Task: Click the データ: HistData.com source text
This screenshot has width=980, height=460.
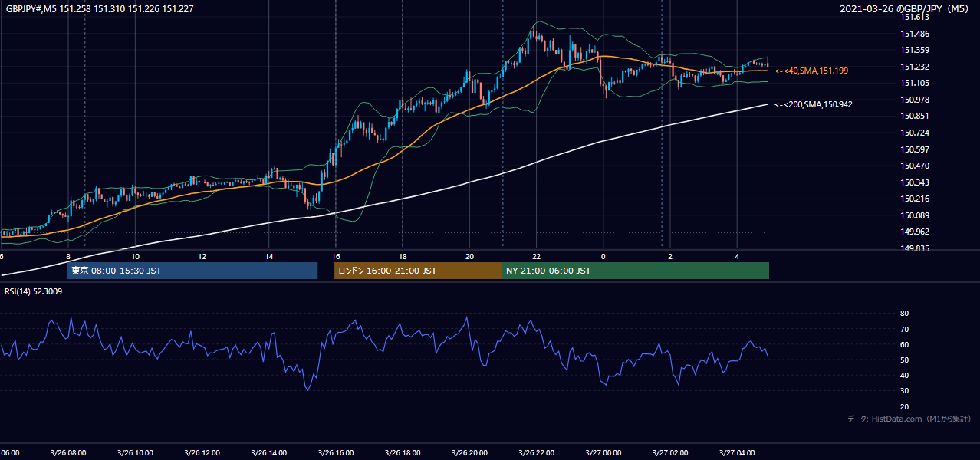Action: click(909, 419)
